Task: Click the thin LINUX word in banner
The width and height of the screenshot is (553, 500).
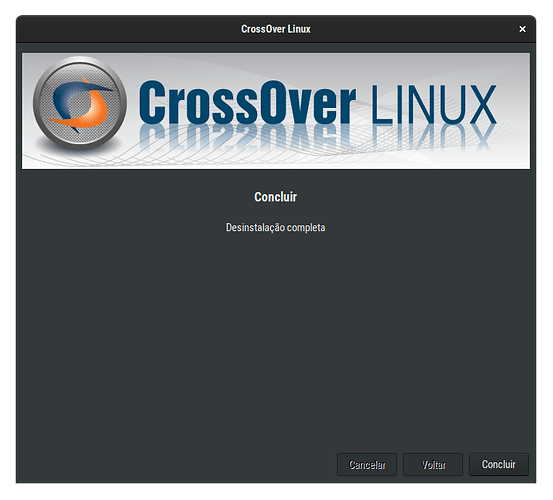Action: tap(433, 104)
